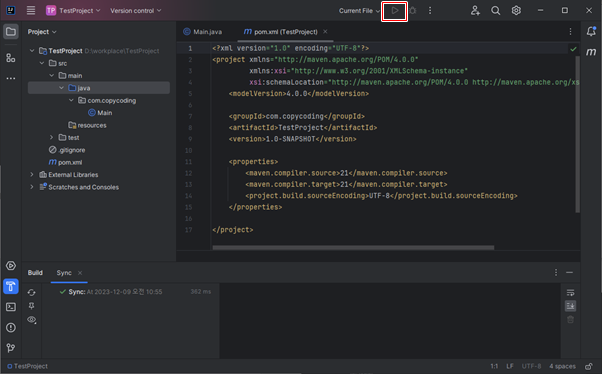Open Project view selector dropdown

tap(42, 32)
